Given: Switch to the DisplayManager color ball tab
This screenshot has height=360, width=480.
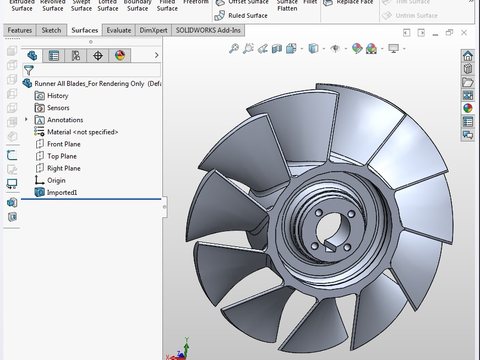Looking at the screenshot, I should 120,55.
